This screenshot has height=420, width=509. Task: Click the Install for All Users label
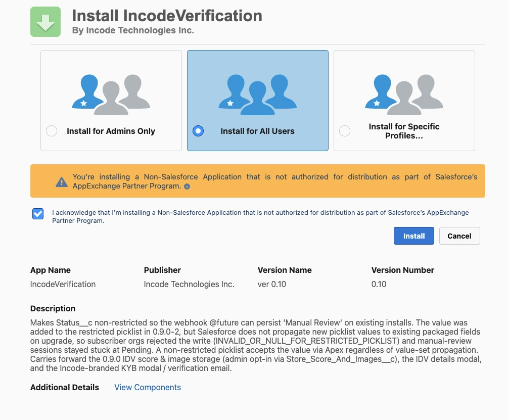point(257,131)
